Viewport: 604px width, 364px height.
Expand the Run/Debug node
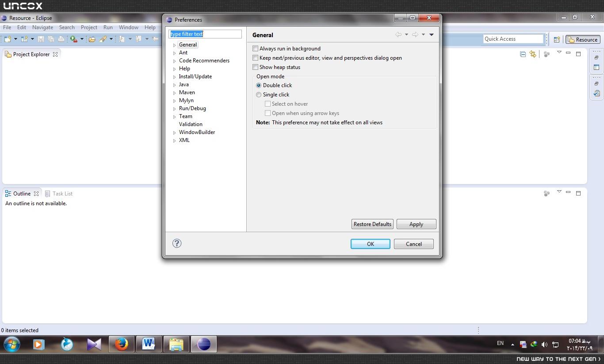click(174, 109)
